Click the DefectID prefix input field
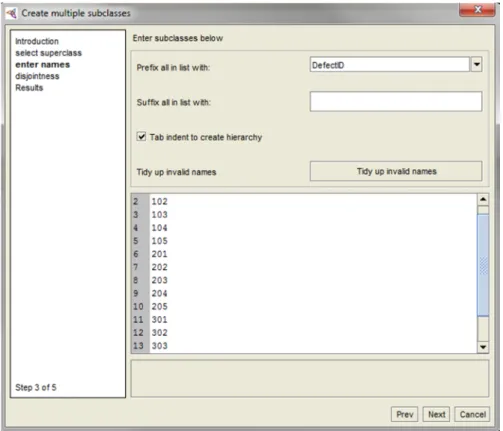This screenshot has height=431, width=503. [389, 64]
